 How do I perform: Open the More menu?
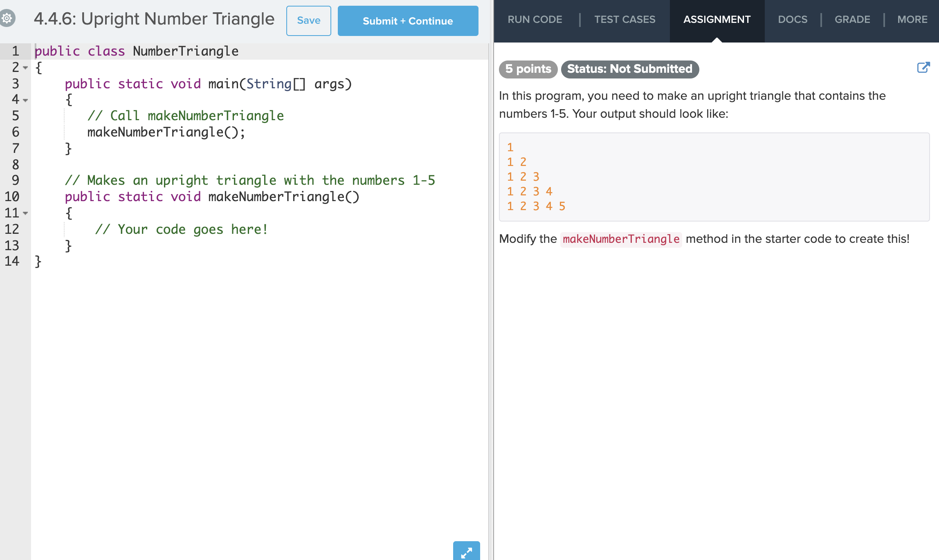[x=912, y=20]
